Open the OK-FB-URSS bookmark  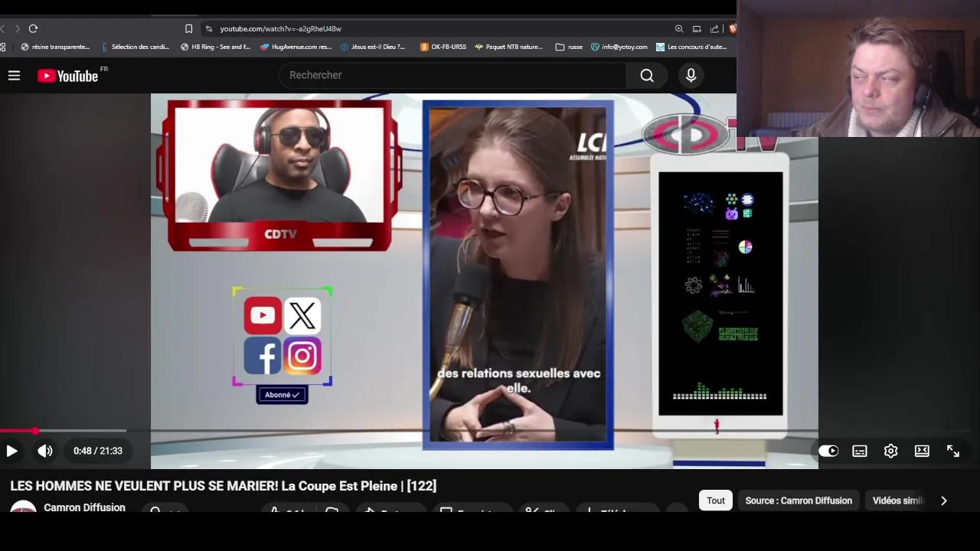click(443, 47)
